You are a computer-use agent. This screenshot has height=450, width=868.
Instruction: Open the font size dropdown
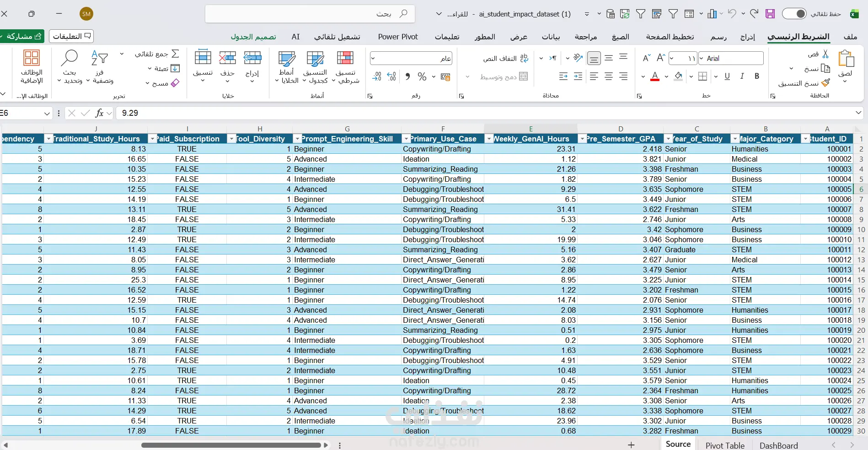(x=672, y=58)
